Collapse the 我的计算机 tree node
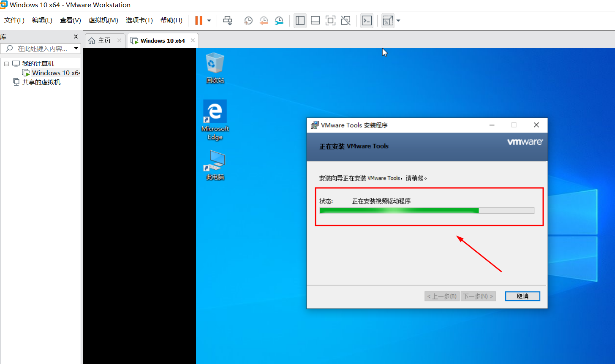The height and width of the screenshot is (364, 615). [6, 64]
